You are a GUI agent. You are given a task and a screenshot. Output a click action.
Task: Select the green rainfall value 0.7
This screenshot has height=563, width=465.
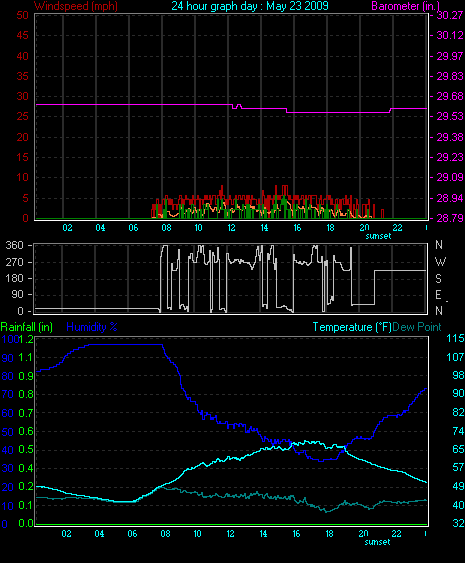pos(25,413)
